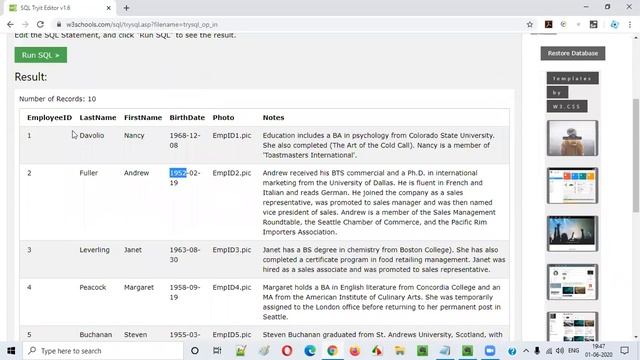Screen dimensions: 640x360
Task: Reload the current web page
Action: [x=40, y=24]
